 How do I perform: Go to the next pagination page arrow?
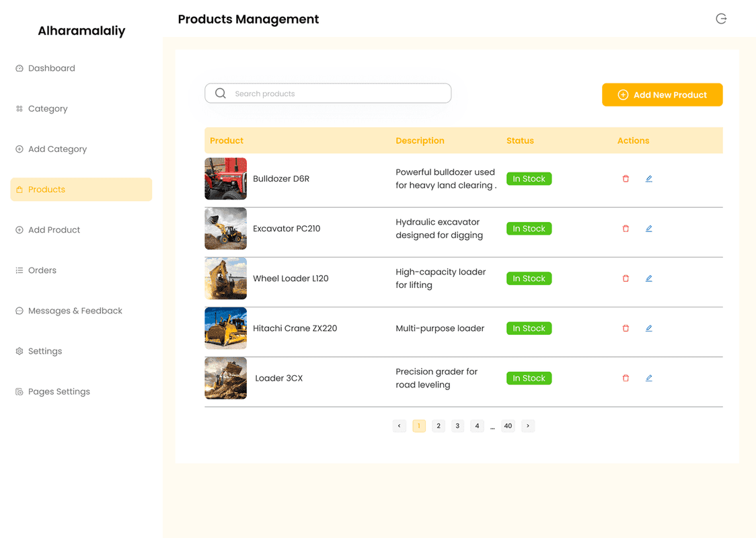pos(528,426)
